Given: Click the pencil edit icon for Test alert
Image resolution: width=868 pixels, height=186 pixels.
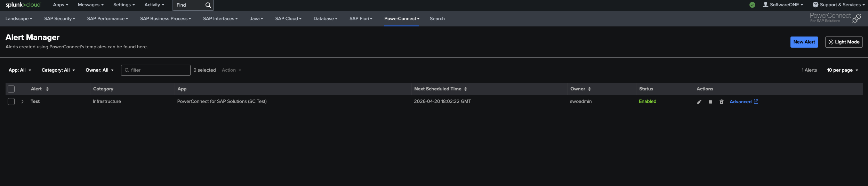Looking at the screenshot, I should click(x=699, y=102).
